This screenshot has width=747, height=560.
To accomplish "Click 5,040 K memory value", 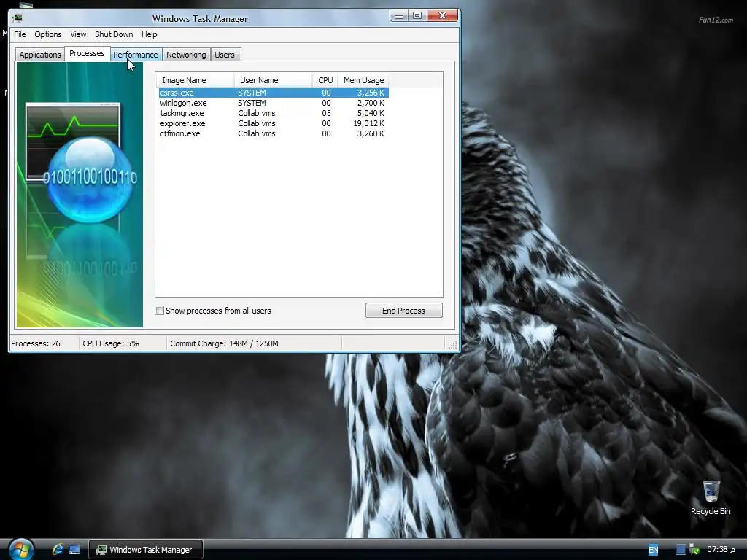I will pyautogui.click(x=371, y=113).
